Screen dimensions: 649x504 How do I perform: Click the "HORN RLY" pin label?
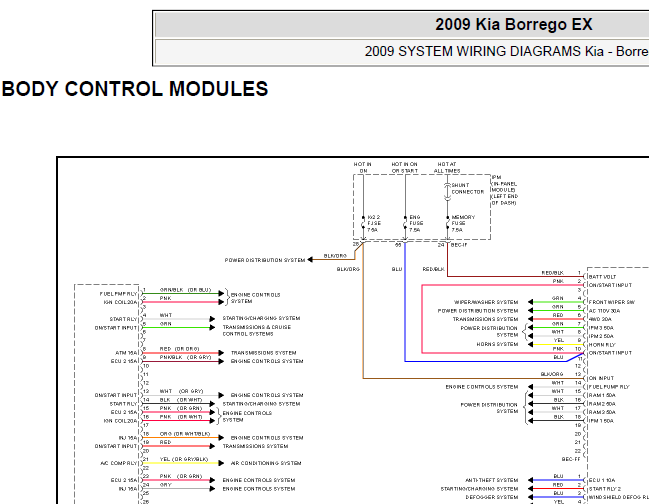pyautogui.click(x=602, y=345)
